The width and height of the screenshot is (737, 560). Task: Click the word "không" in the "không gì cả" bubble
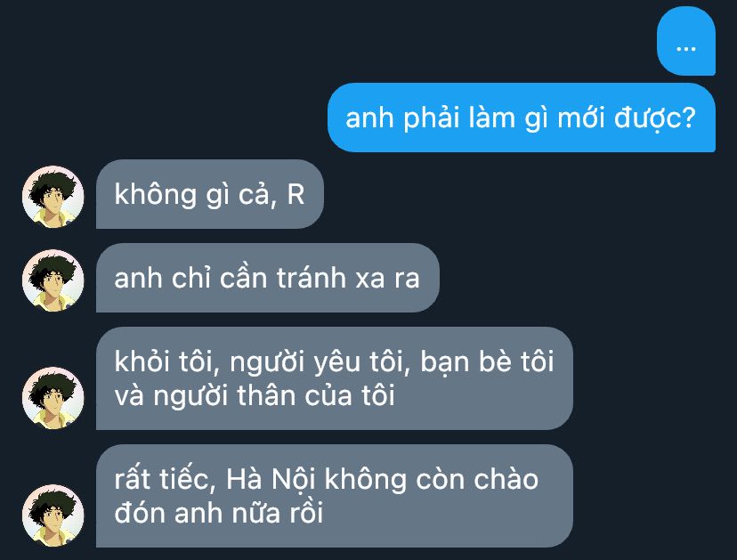click(x=155, y=195)
